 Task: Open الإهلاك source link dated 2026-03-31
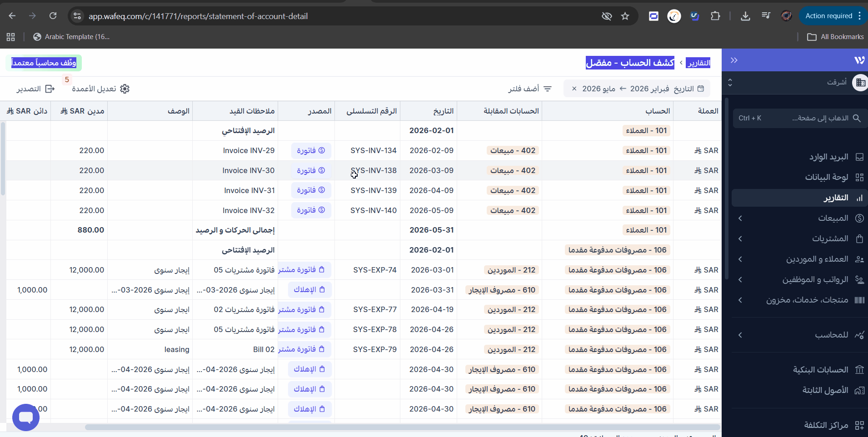(309, 290)
